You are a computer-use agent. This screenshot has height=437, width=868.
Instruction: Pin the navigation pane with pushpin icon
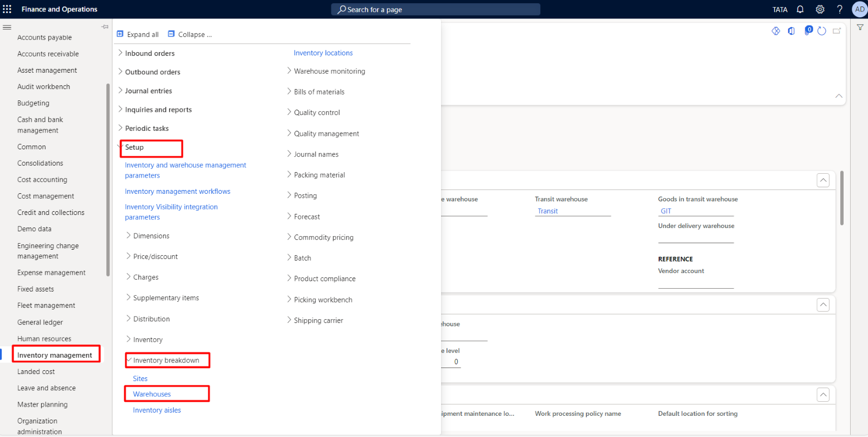105,27
